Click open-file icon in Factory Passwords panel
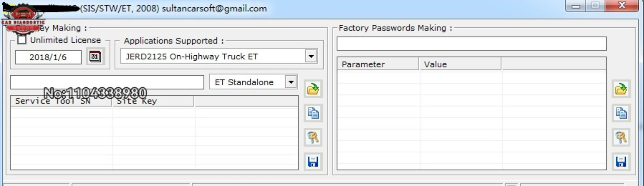644x186 pixels. [621, 89]
